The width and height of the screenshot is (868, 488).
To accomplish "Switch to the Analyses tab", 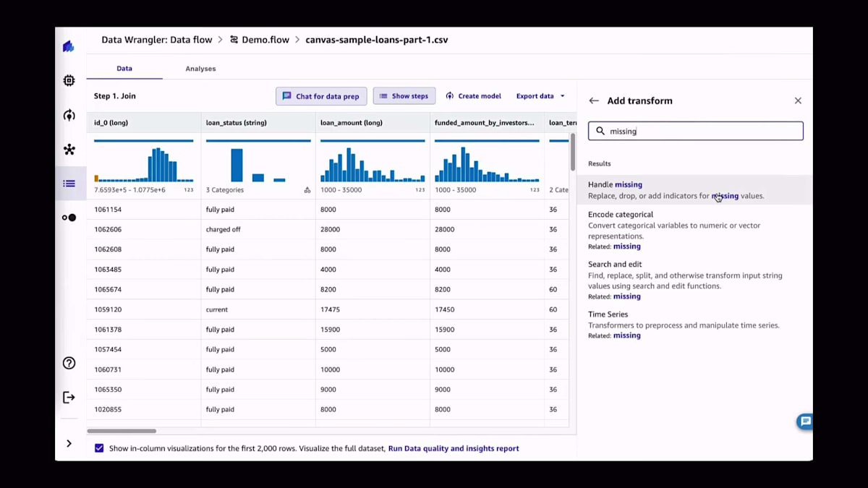I will click(x=200, y=69).
